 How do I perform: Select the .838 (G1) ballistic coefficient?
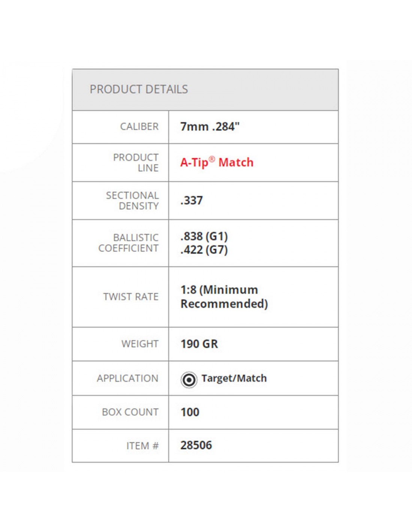204,236
